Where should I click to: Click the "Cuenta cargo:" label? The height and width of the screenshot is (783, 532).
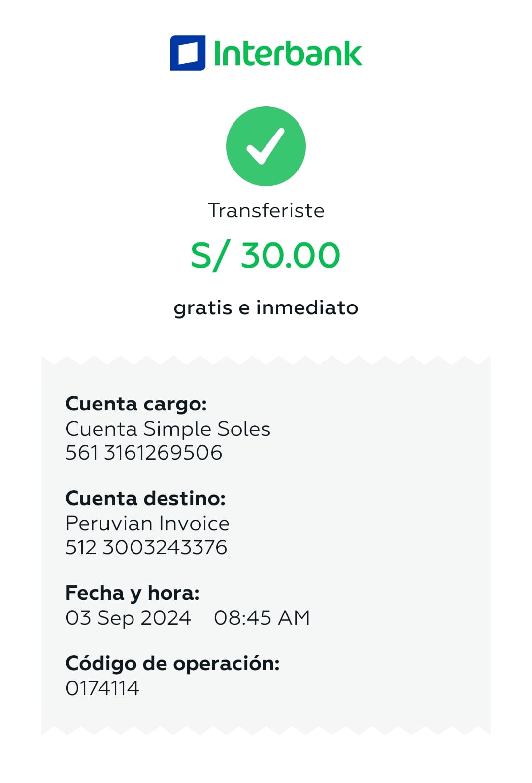[x=136, y=404]
